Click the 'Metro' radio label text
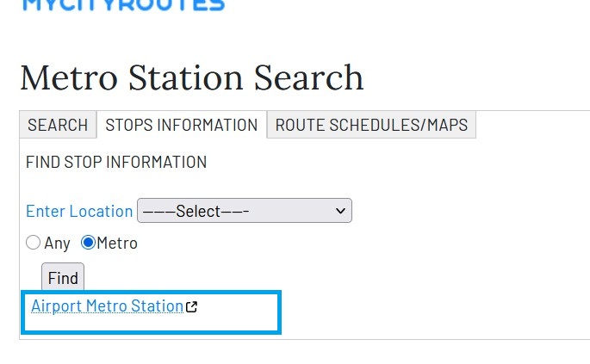 point(117,244)
